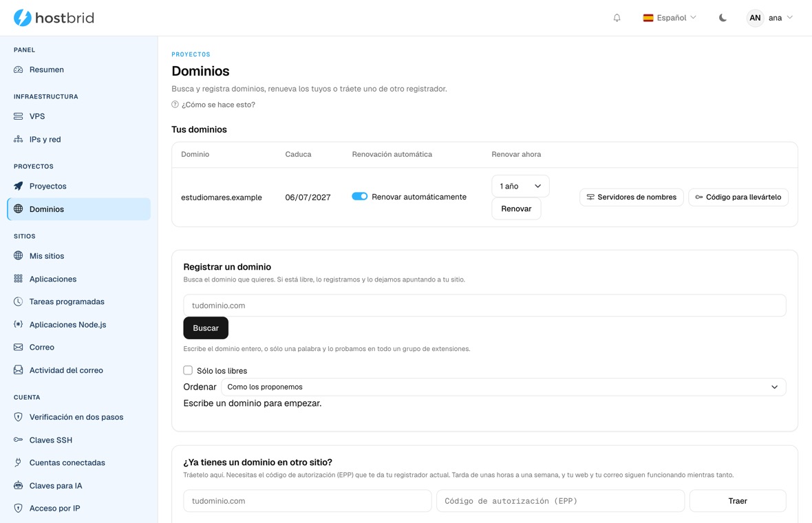Open IPs y red page
The width and height of the screenshot is (812, 523).
pyautogui.click(x=78, y=139)
